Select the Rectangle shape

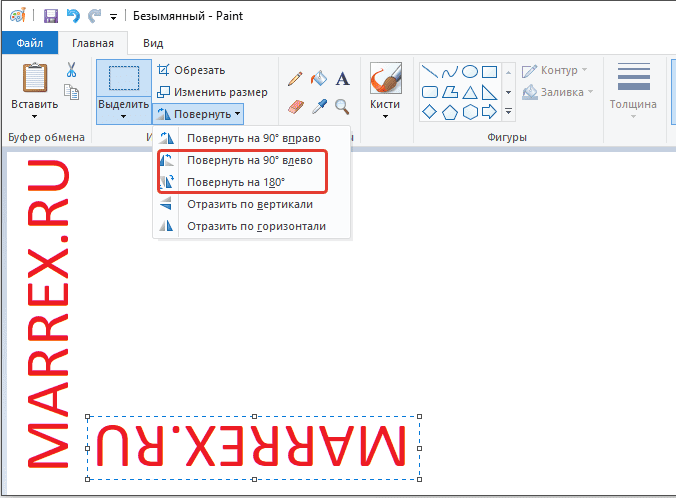coord(489,72)
